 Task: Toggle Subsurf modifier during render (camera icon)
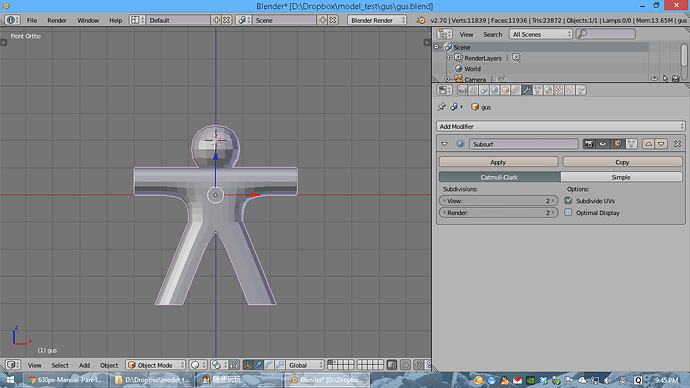[x=589, y=144]
